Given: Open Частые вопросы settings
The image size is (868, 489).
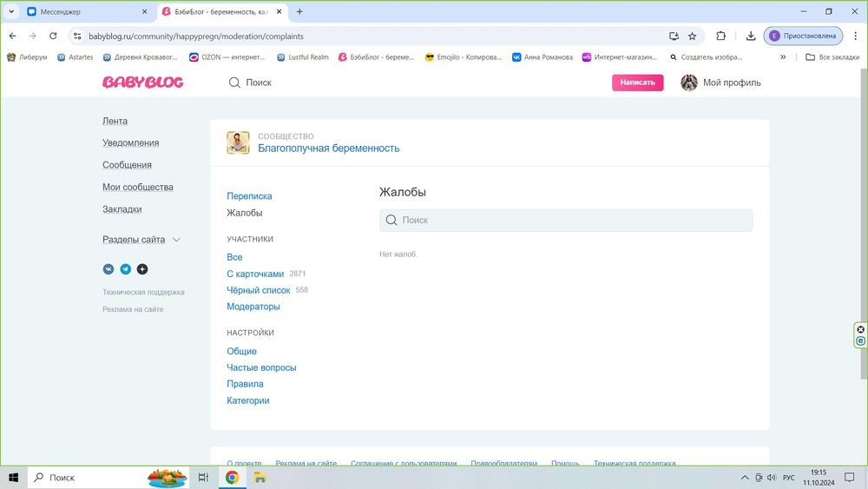Looking at the screenshot, I should (261, 367).
